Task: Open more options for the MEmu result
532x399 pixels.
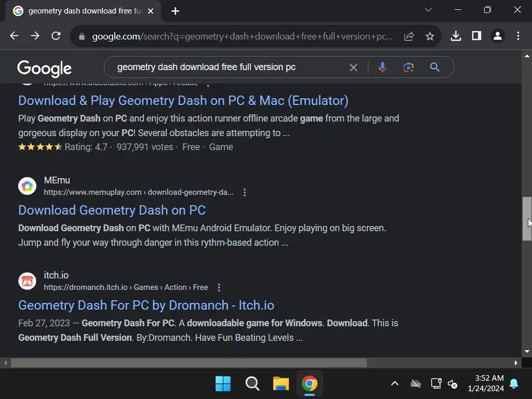Action: click(245, 193)
